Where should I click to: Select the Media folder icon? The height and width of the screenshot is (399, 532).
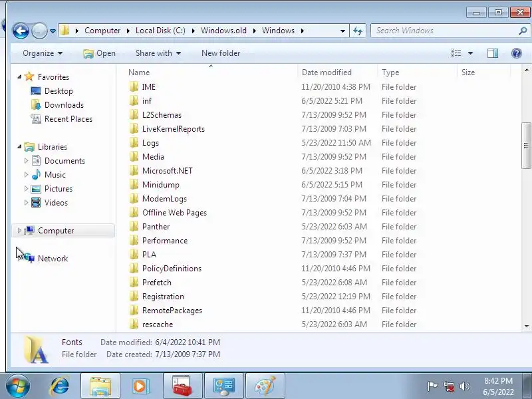pyautogui.click(x=134, y=157)
